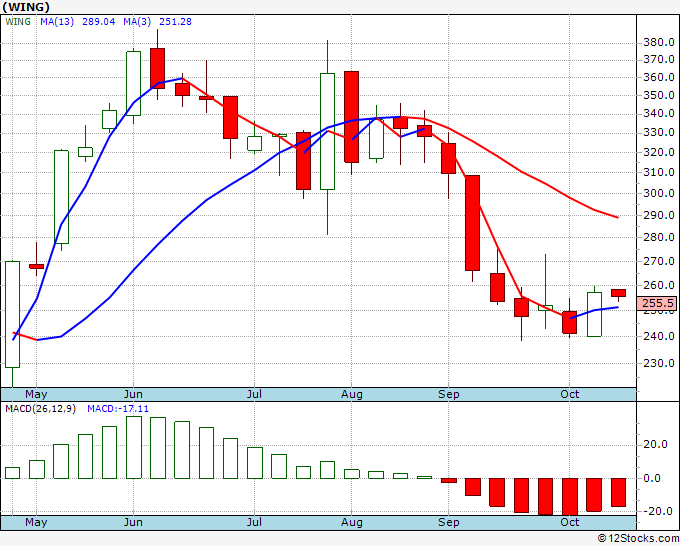The image size is (680, 546).
Task: Select the green WING legend label
Action: (x=18, y=22)
